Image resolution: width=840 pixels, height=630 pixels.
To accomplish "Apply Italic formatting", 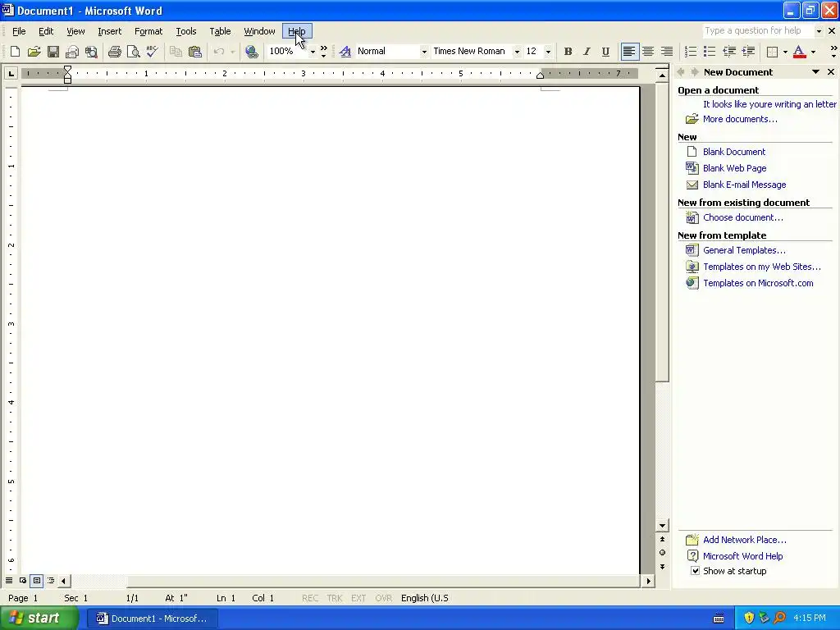I will [587, 52].
